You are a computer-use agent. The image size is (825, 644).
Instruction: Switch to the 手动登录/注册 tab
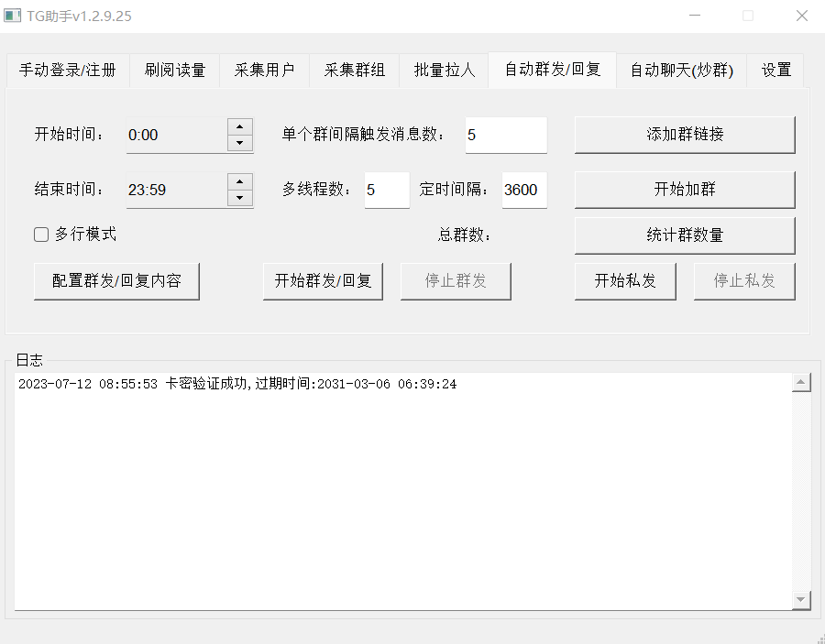pos(68,71)
